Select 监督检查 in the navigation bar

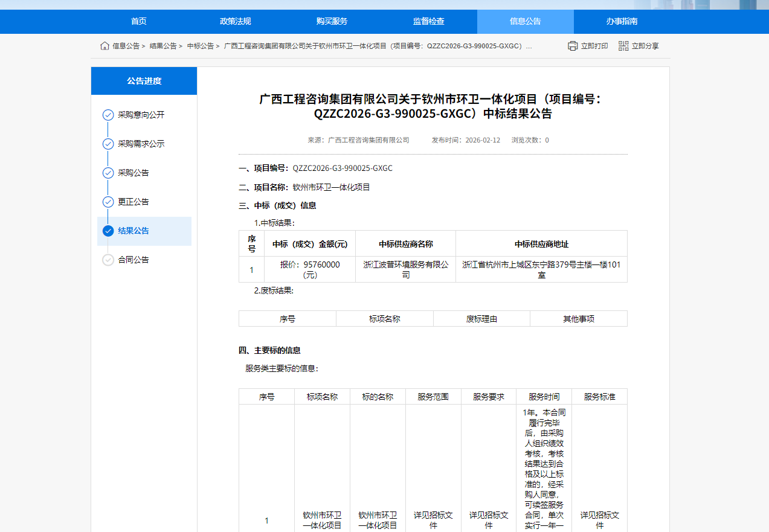(429, 22)
